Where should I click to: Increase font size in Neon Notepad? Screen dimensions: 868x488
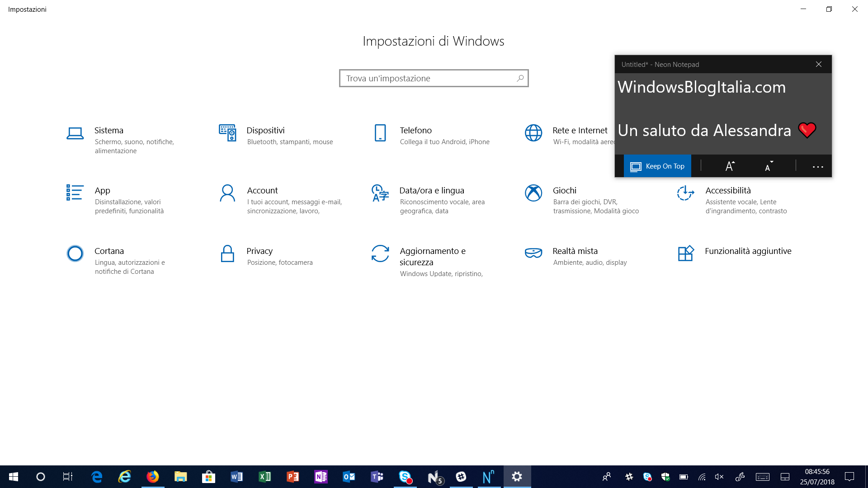click(x=730, y=166)
